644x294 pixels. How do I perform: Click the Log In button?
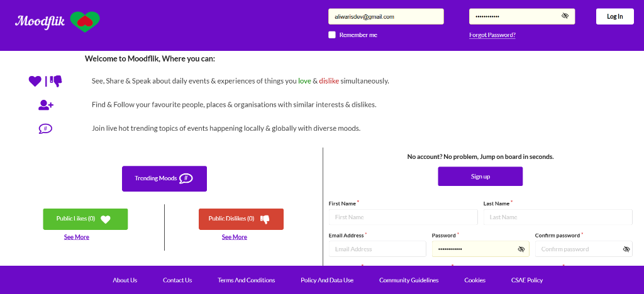coord(615,16)
